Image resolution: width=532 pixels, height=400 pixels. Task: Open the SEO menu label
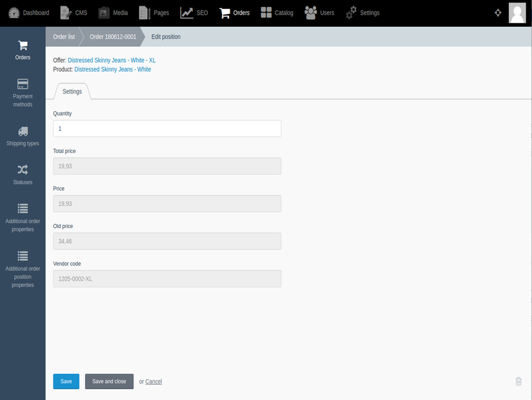(203, 13)
